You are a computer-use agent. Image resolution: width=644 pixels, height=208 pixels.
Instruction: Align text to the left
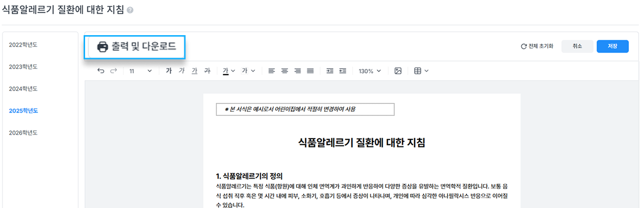(x=272, y=71)
